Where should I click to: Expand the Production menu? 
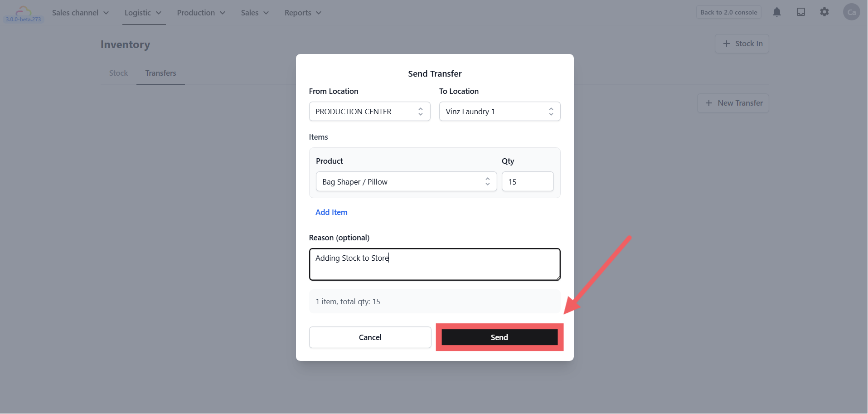(201, 13)
